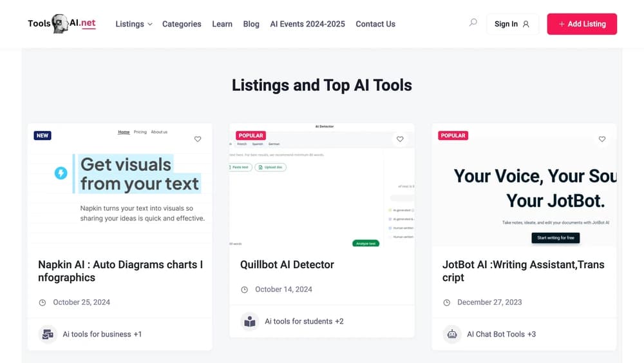This screenshot has width=644, height=363.
Task: Click the clock icon beside October 14, 2024
Action: click(244, 290)
